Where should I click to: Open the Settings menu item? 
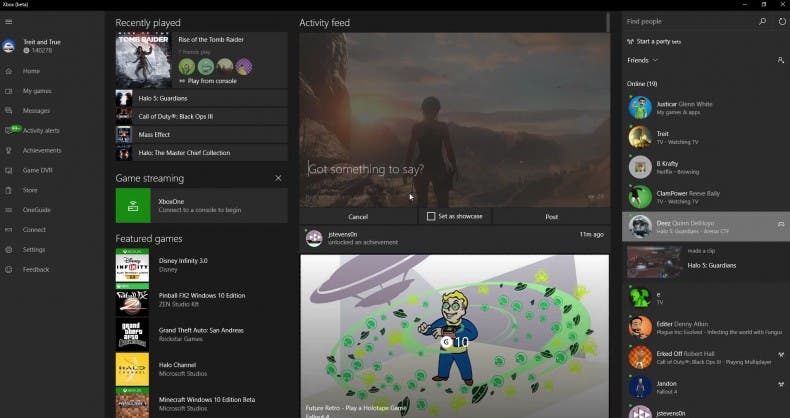pyautogui.click(x=34, y=250)
